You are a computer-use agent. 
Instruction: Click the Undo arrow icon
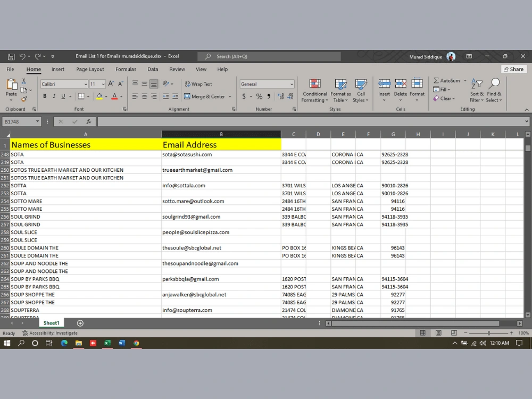pyautogui.click(x=22, y=56)
